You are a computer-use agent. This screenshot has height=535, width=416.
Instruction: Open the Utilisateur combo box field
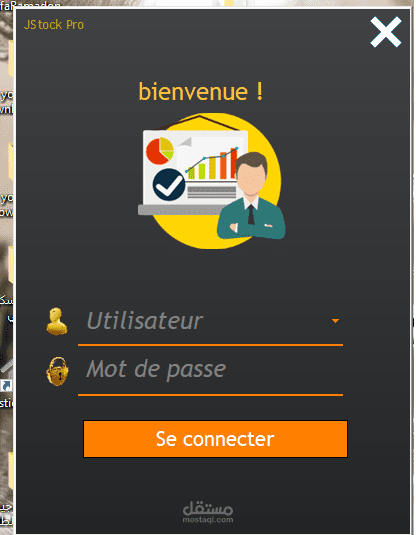[x=210, y=321]
